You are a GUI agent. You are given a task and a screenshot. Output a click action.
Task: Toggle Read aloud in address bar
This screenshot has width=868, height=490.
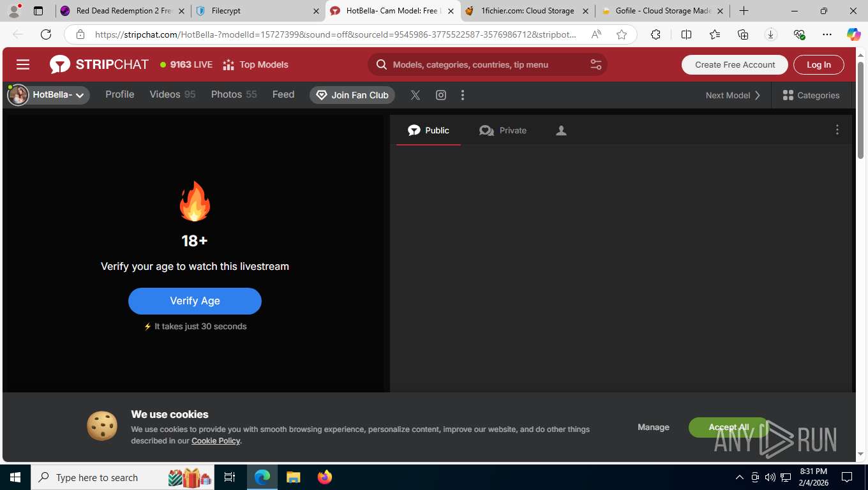[596, 34]
